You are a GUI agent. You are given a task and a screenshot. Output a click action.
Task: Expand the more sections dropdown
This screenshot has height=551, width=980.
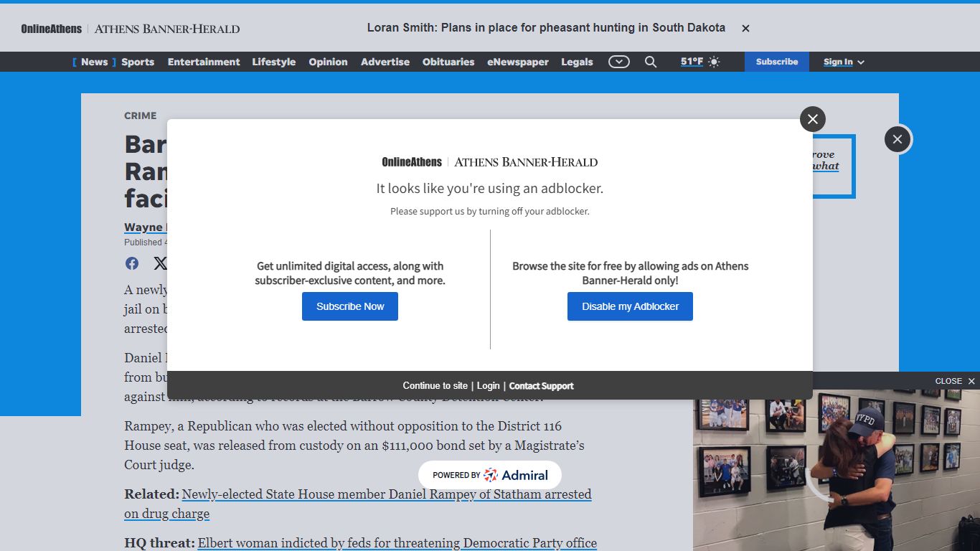(619, 62)
